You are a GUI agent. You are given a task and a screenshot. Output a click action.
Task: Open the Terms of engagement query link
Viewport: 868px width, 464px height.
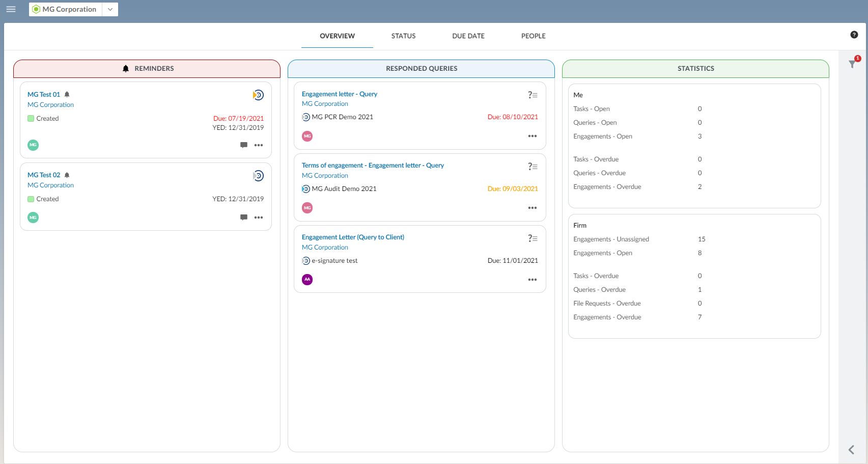click(x=373, y=166)
